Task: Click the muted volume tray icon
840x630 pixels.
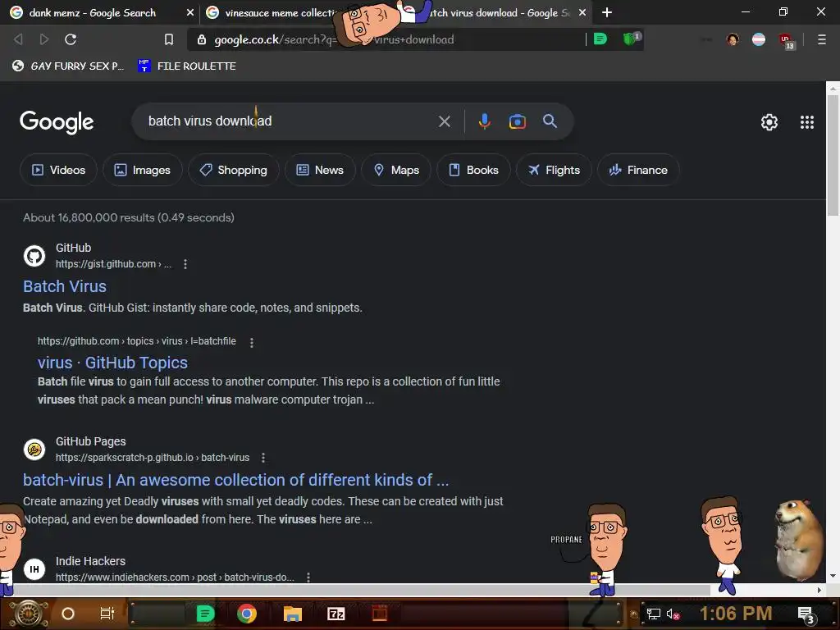Action: [673, 614]
